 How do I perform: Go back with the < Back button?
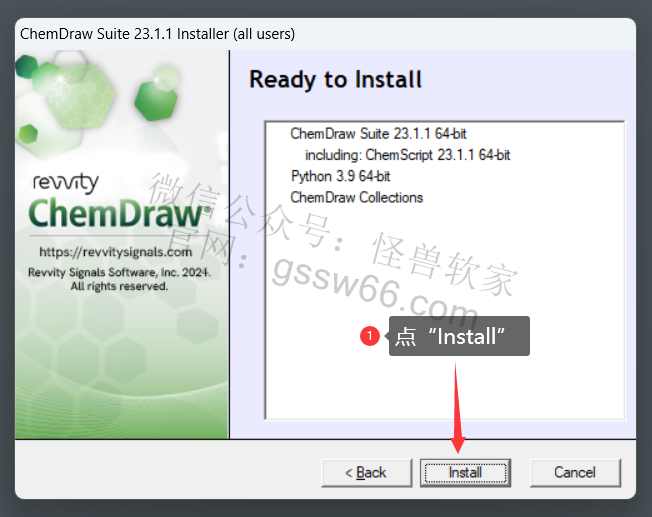tap(366, 472)
